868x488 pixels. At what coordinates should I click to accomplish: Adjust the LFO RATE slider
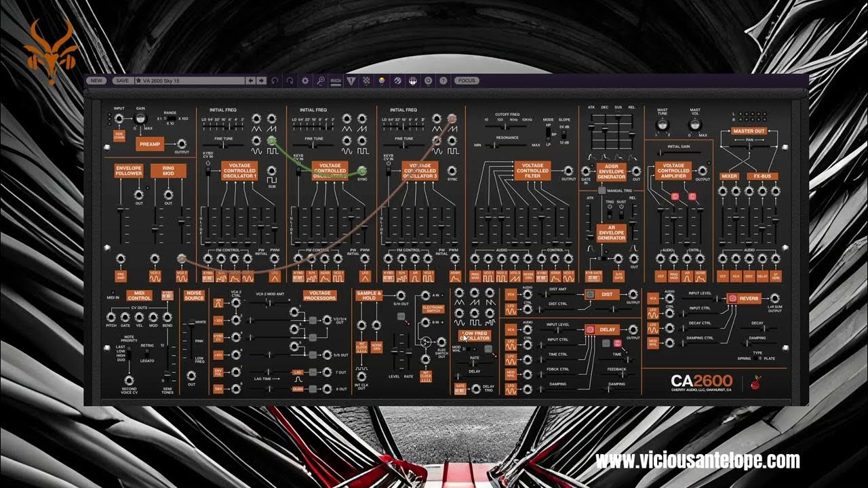coord(475,364)
